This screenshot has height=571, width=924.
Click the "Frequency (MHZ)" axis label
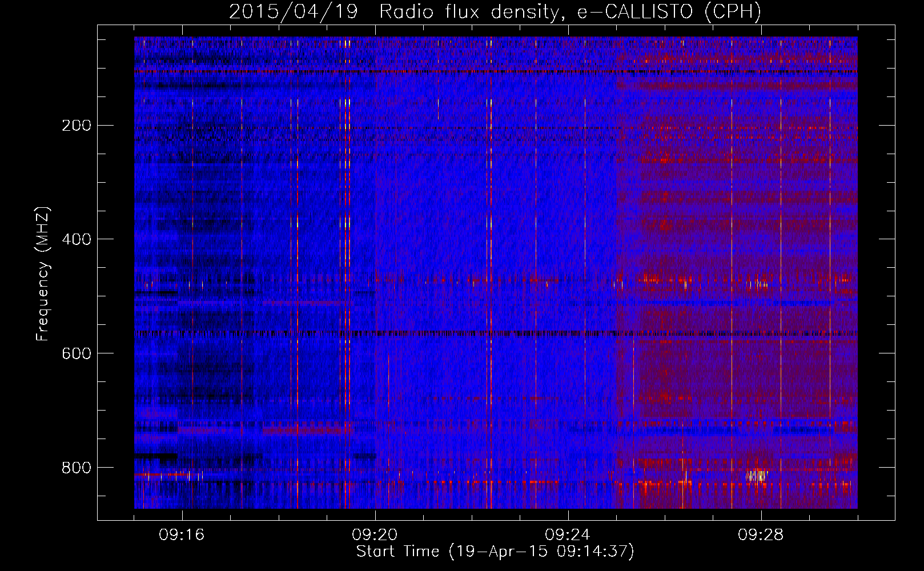point(43,274)
